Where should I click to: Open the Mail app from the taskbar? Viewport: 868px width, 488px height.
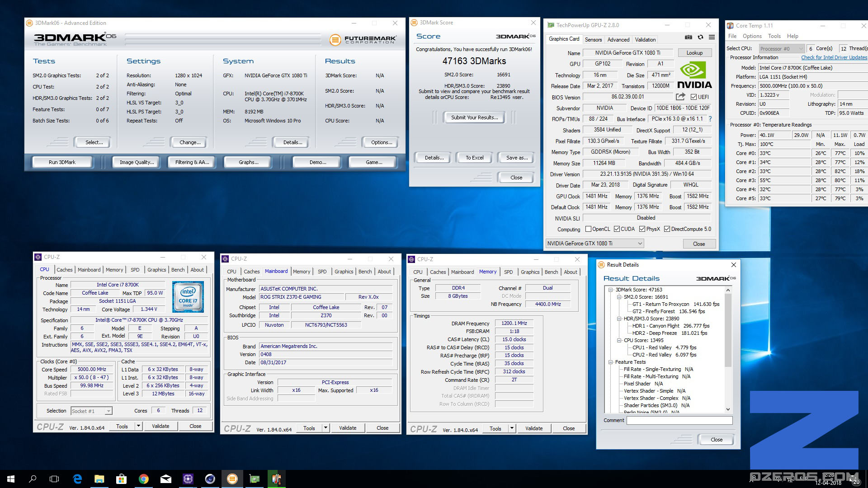point(166,479)
